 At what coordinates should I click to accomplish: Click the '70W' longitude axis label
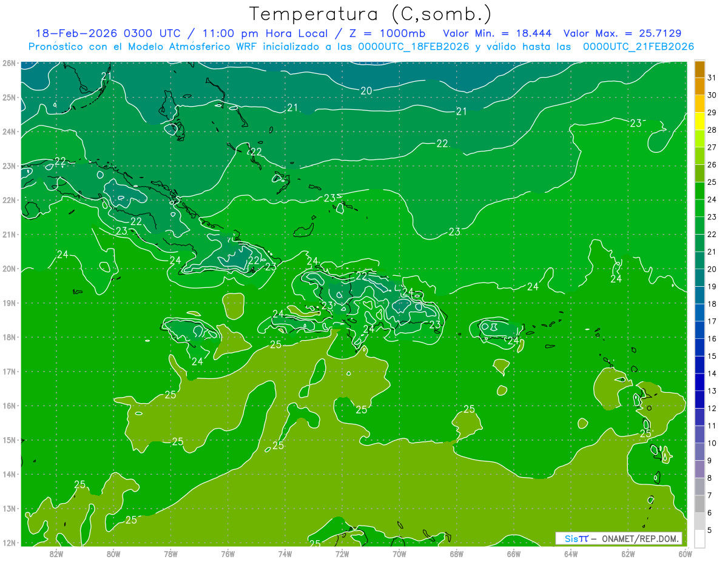(399, 554)
